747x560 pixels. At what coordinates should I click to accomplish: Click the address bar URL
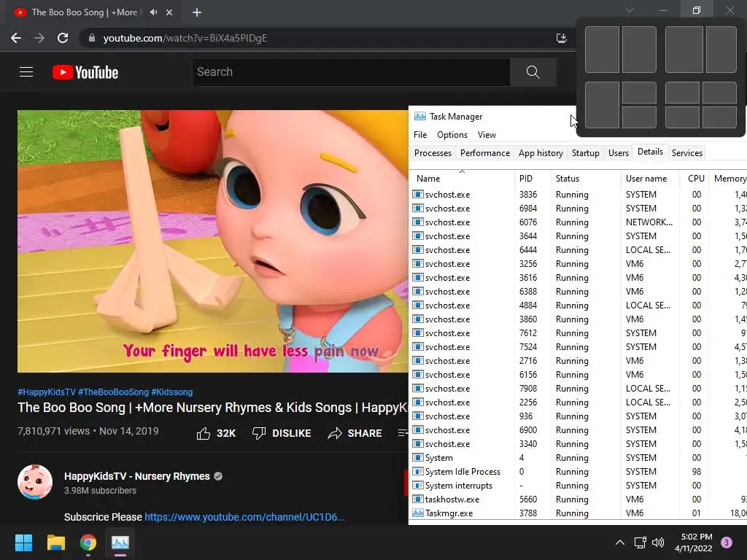185,38
